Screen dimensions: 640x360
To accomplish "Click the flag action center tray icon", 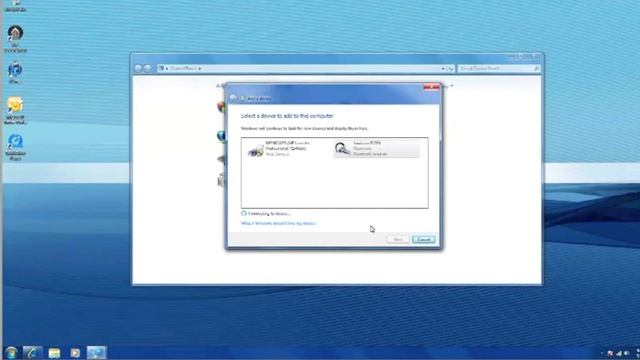I will point(611,353).
